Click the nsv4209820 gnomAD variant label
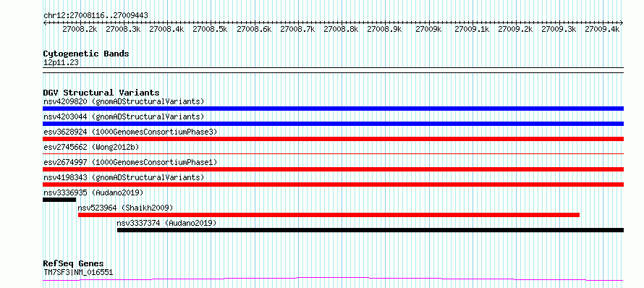 tap(124, 101)
